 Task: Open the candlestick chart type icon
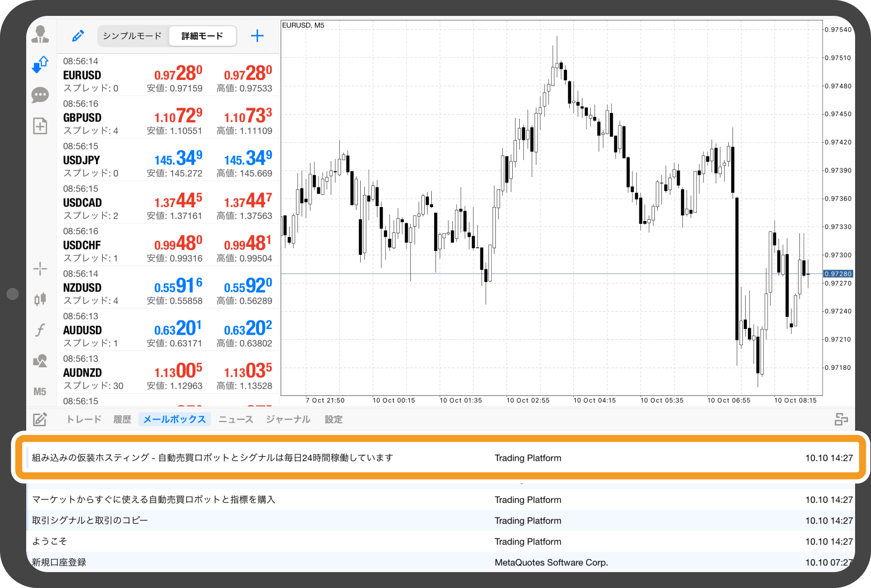(x=40, y=299)
